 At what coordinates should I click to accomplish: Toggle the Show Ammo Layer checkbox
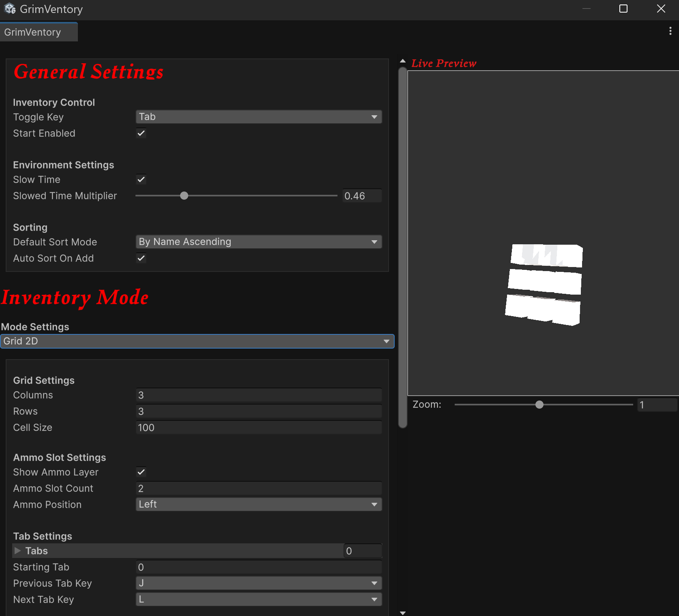[141, 472]
